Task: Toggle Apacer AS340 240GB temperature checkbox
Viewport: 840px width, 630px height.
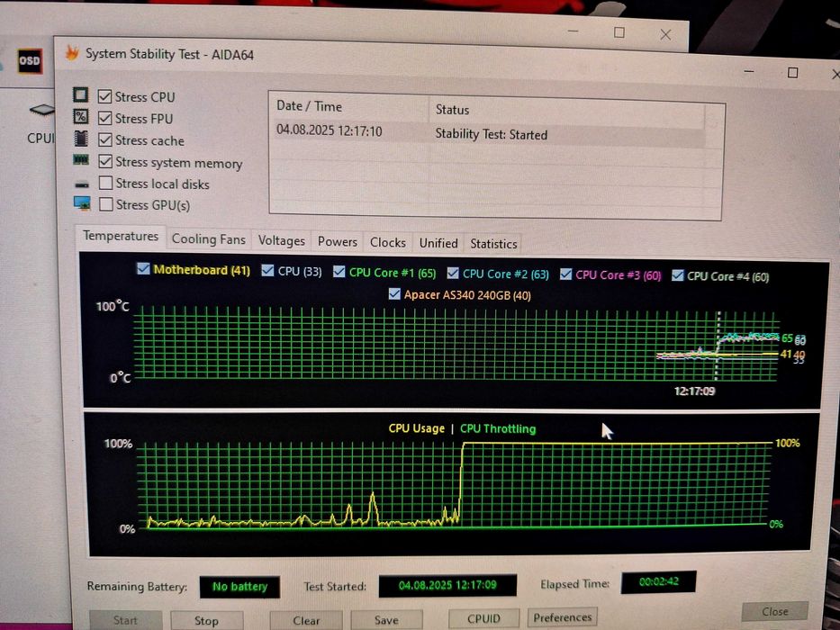Action: point(394,293)
